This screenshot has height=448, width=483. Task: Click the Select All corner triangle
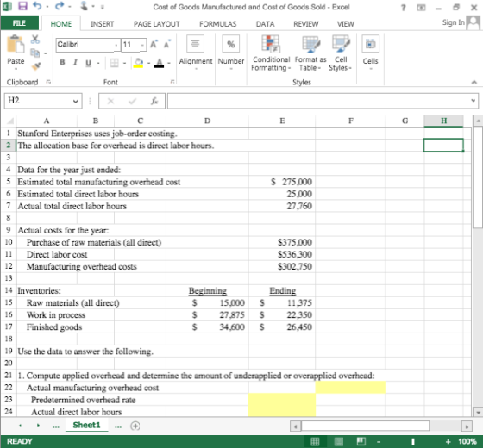coord(10,121)
